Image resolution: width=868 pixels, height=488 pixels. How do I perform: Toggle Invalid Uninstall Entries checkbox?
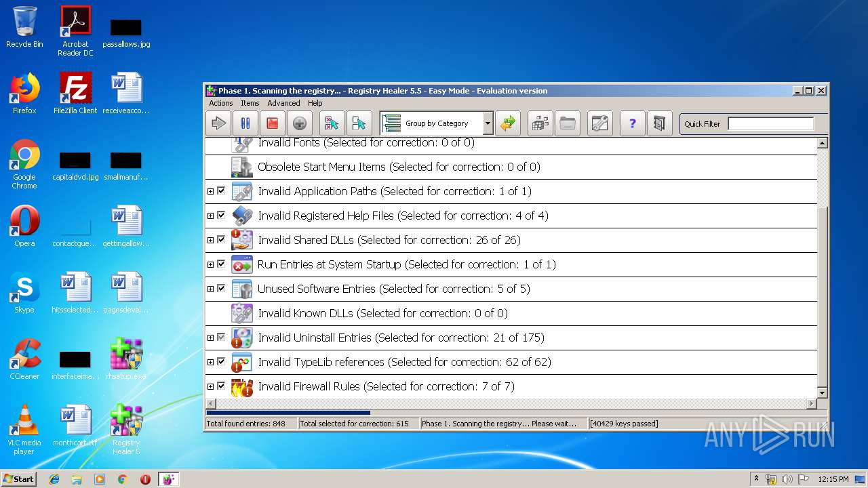[x=221, y=338]
